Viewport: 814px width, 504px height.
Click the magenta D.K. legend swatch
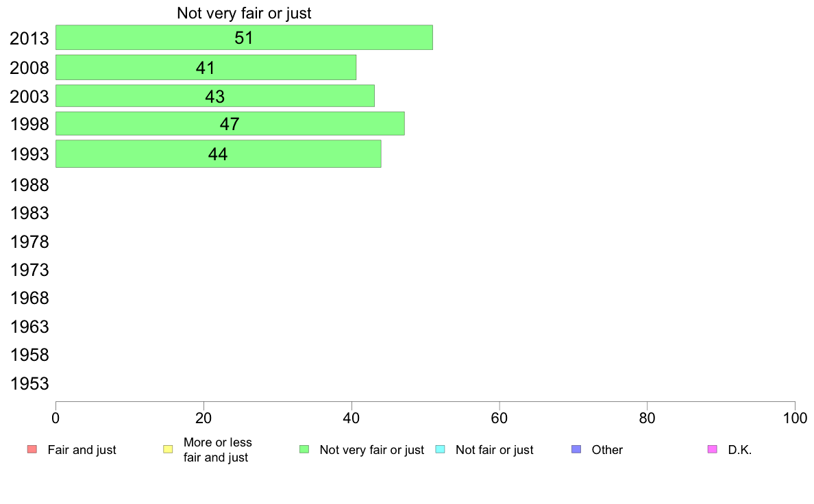click(x=713, y=449)
